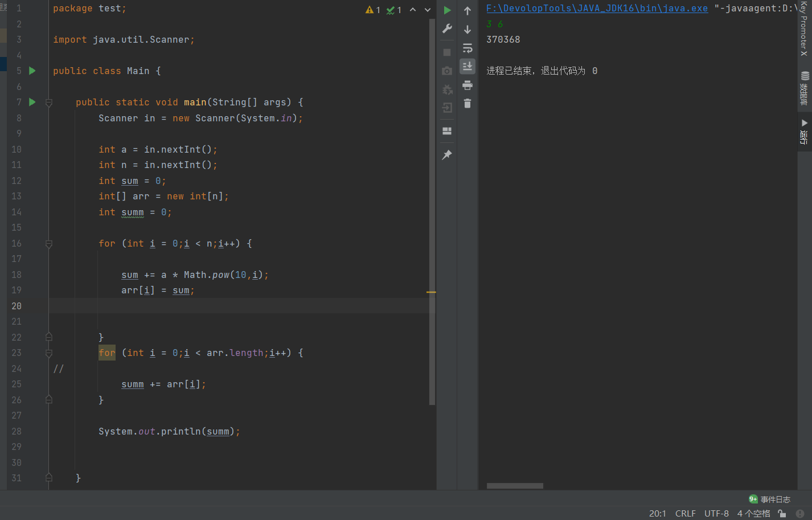Toggle scroll-to-end in console output
The width and height of the screenshot is (812, 520).
pos(467,66)
